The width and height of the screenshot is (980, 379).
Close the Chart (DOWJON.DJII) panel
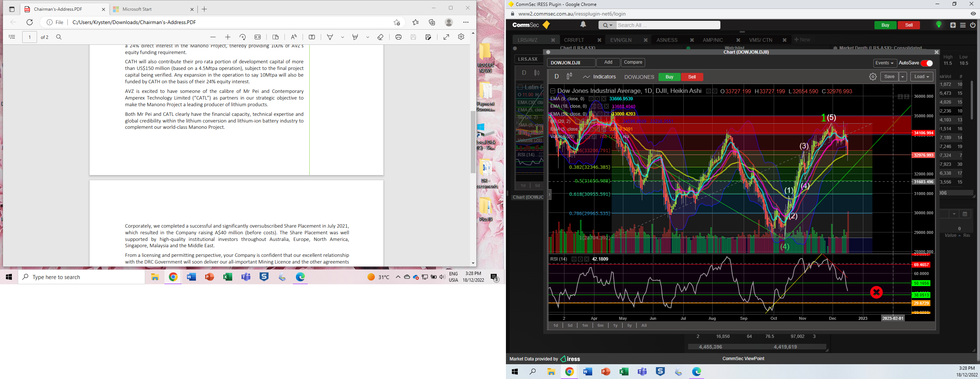click(x=937, y=52)
